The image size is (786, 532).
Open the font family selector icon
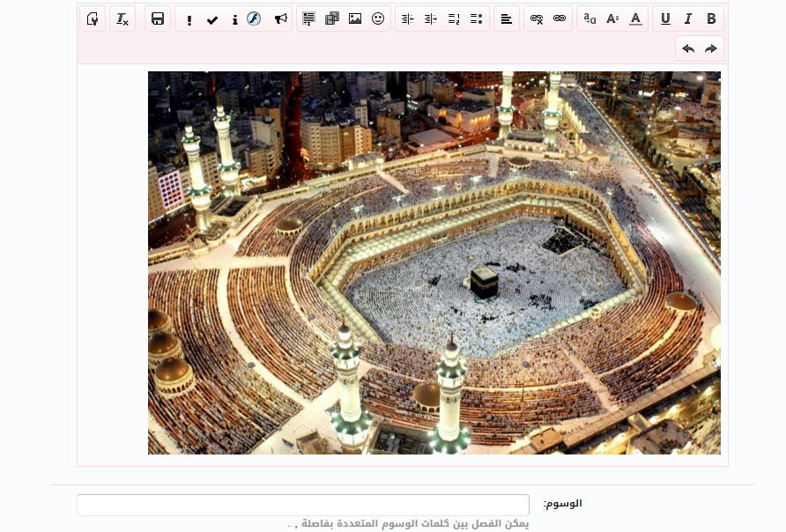[590, 19]
